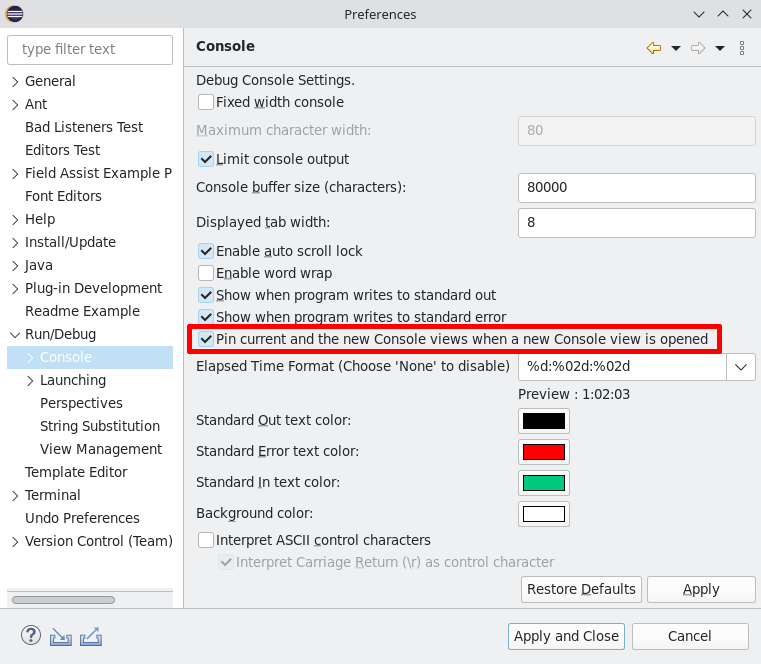The height and width of the screenshot is (664, 761).
Task: Expand the Ant tree node
Action: click(x=15, y=104)
